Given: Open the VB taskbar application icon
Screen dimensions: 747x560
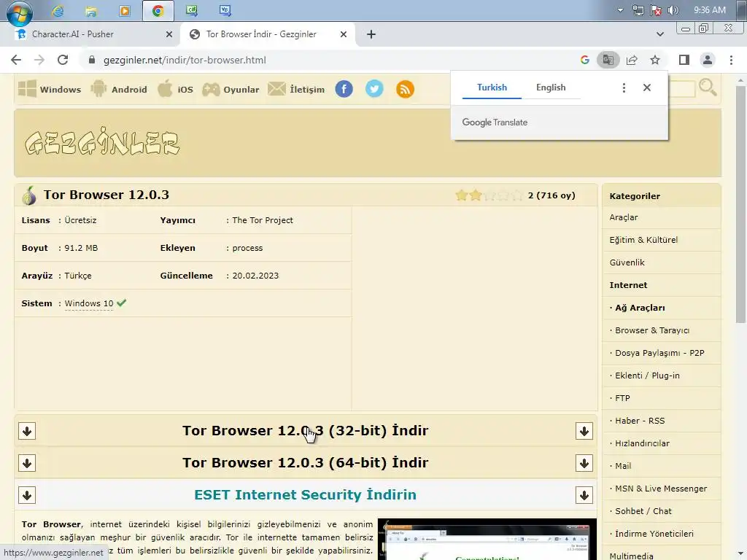Looking at the screenshot, I should tap(225, 10).
